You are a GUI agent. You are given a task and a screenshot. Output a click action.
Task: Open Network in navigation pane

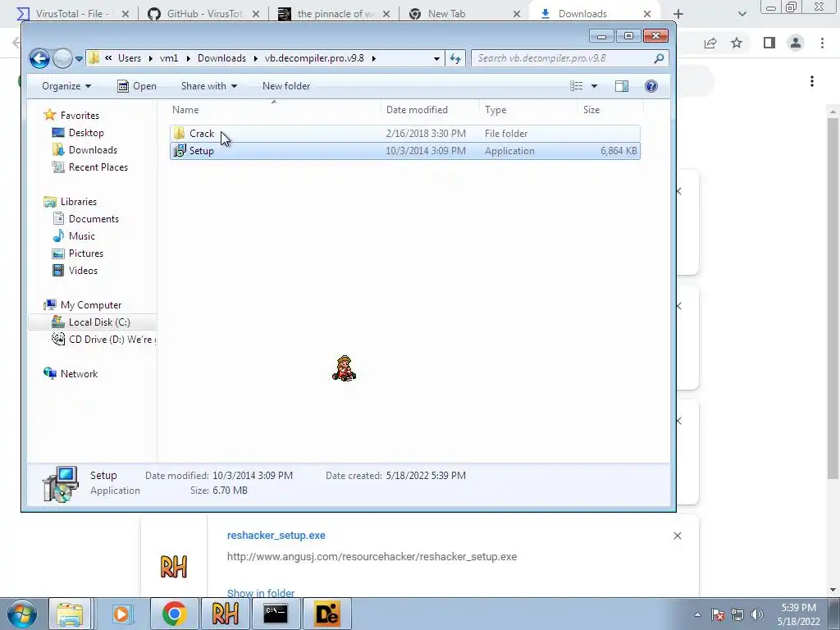pos(79,374)
